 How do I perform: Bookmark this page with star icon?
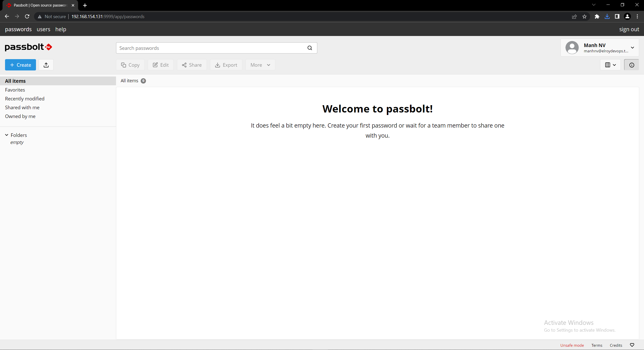[x=585, y=17]
